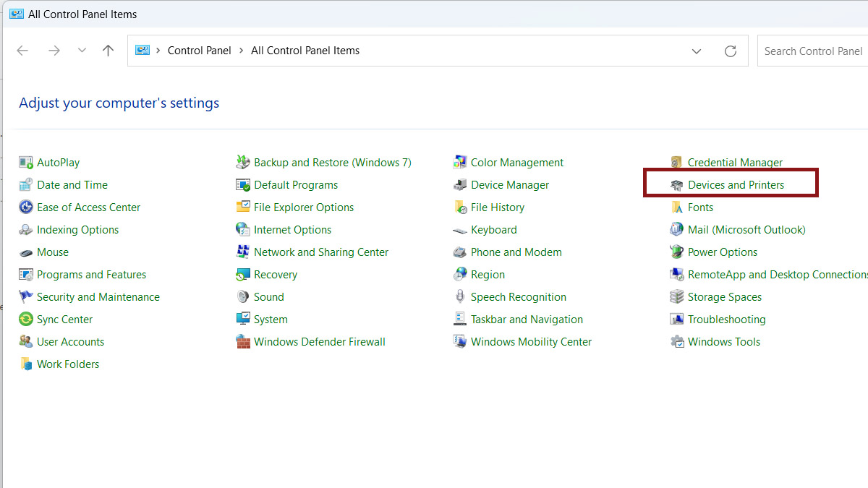Image resolution: width=868 pixels, height=488 pixels.
Task: Click the address bar computer icon
Action: pyautogui.click(x=142, y=51)
